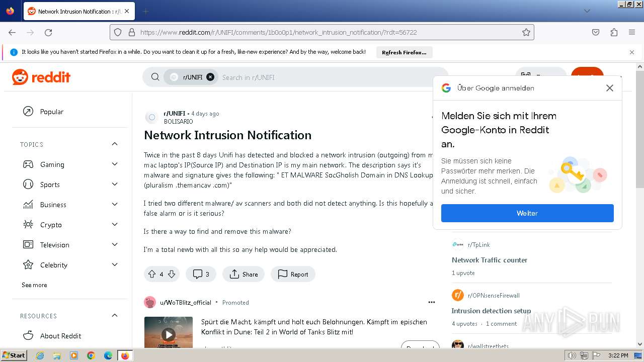Image resolution: width=644 pixels, height=362 pixels.
Task: Expand the Television topic
Action: tap(115, 245)
